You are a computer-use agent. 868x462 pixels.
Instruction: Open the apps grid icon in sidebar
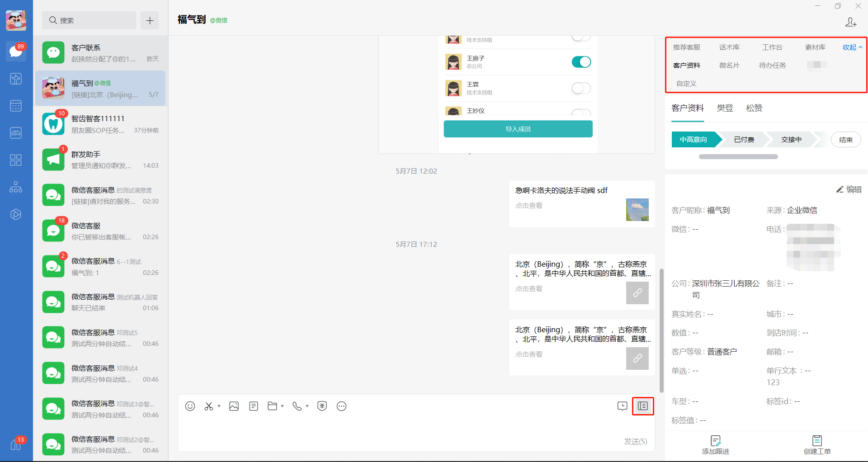point(16,160)
